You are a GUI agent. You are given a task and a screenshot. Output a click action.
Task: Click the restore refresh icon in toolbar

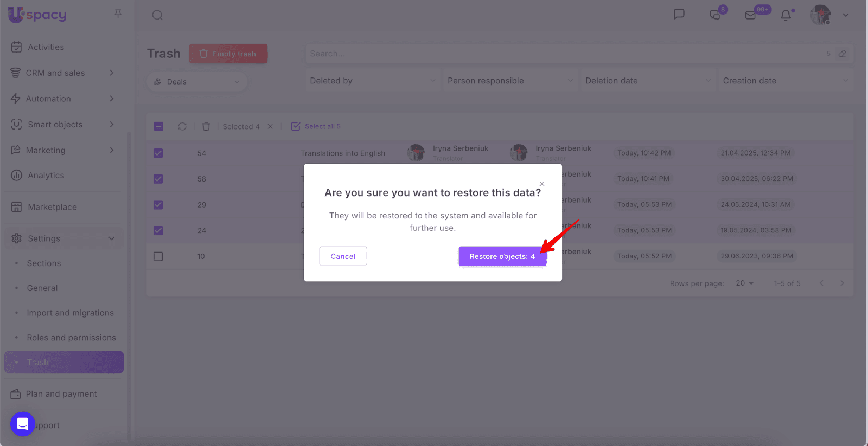coord(182,126)
